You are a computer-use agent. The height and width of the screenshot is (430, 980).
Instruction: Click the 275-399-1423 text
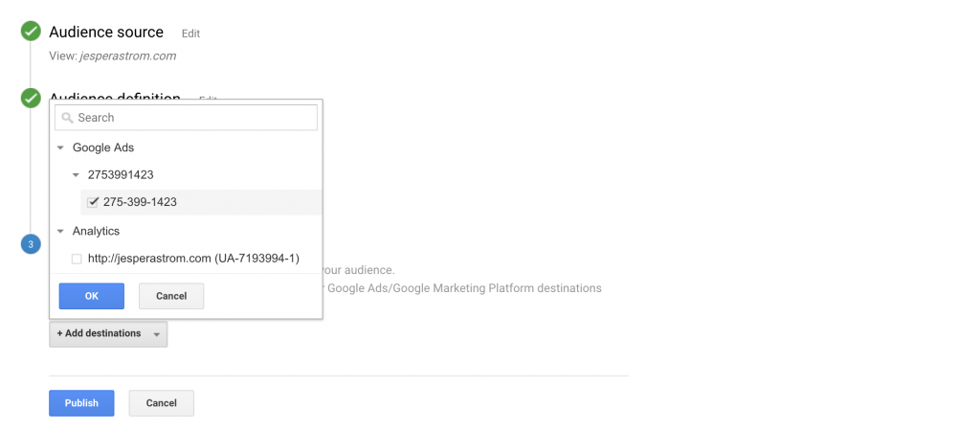coord(140,202)
